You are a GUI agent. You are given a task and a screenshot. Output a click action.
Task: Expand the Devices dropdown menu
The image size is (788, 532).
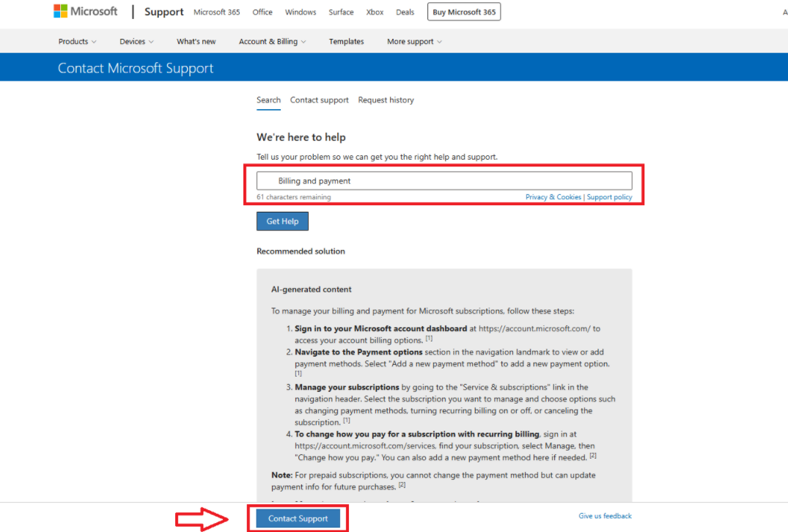[x=136, y=41]
